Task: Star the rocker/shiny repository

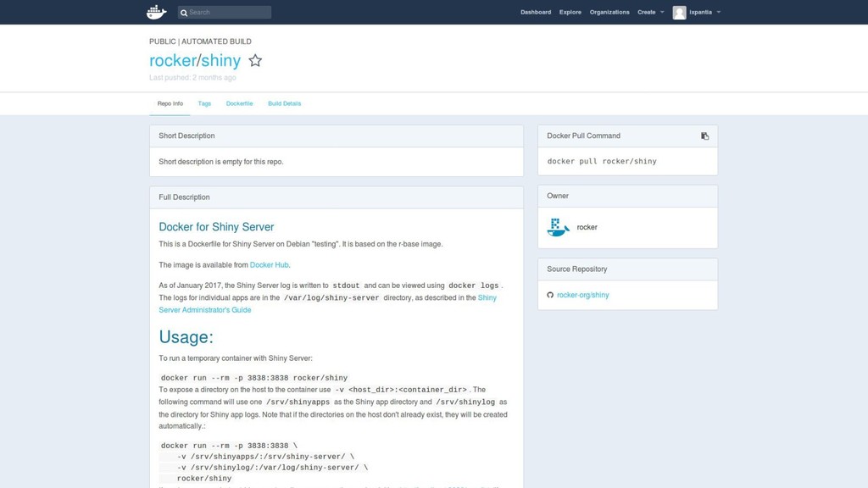Action: coord(255,60)
